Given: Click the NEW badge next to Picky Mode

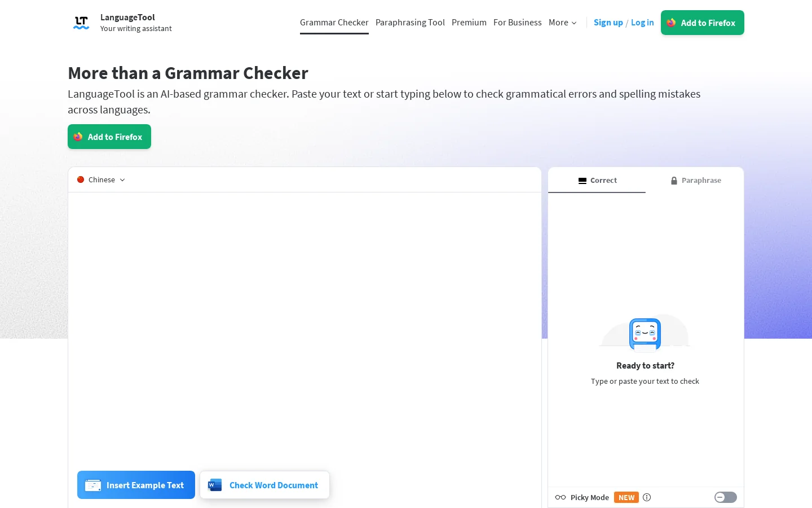Looking at the screenshot, I should coord(626,497).
